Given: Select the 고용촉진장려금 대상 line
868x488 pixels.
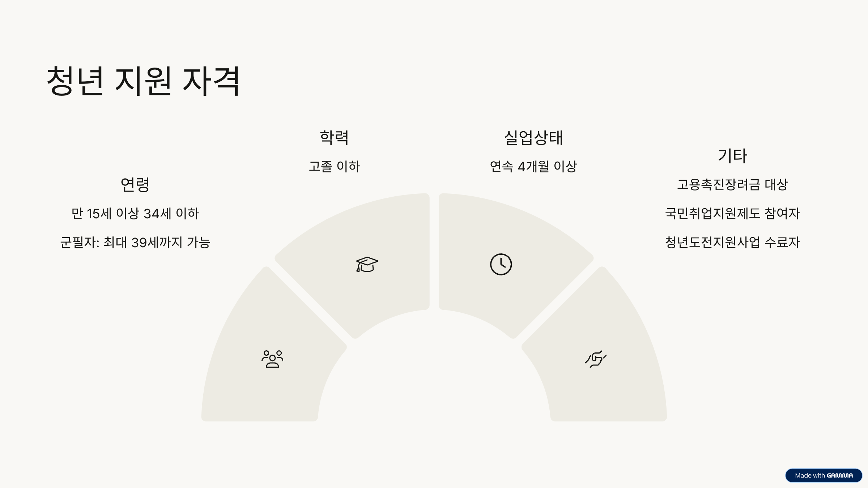Looking at the screenshot, I should coord(732,184).
